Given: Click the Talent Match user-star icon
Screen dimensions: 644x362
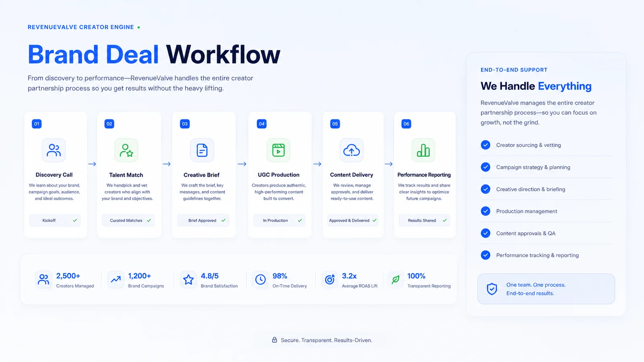Looking at the screenshot, I should click(126, 150).
